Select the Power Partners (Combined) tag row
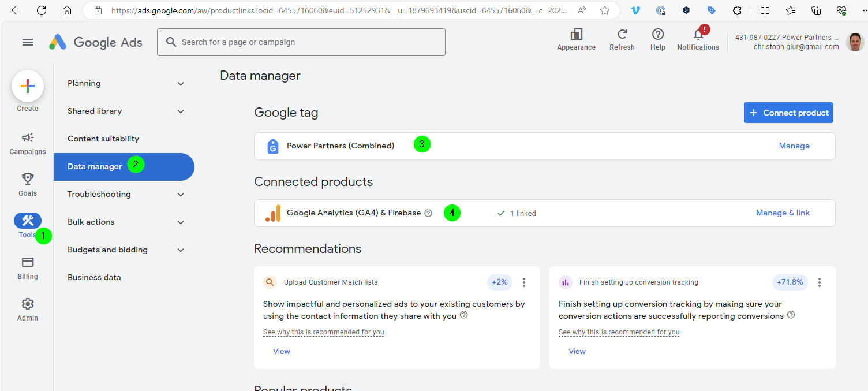Image resolution: width=868 pixels, height=391 pixels. 545,146
